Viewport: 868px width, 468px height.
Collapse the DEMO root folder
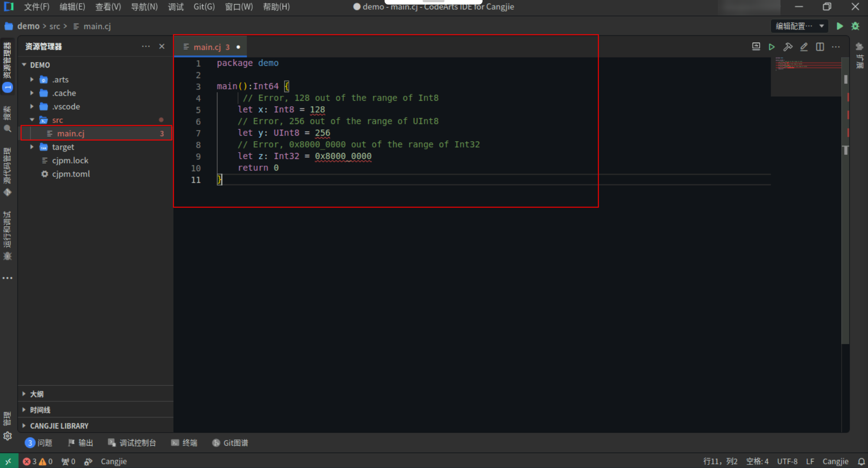coord(24,65)
